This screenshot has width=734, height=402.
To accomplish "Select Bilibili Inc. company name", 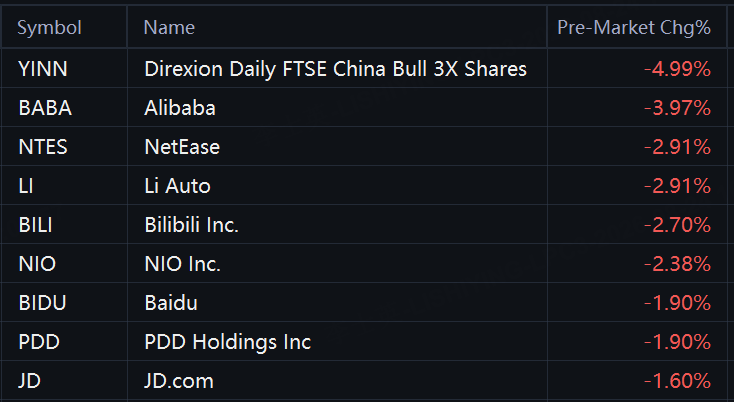I will [x=191, y=225].
